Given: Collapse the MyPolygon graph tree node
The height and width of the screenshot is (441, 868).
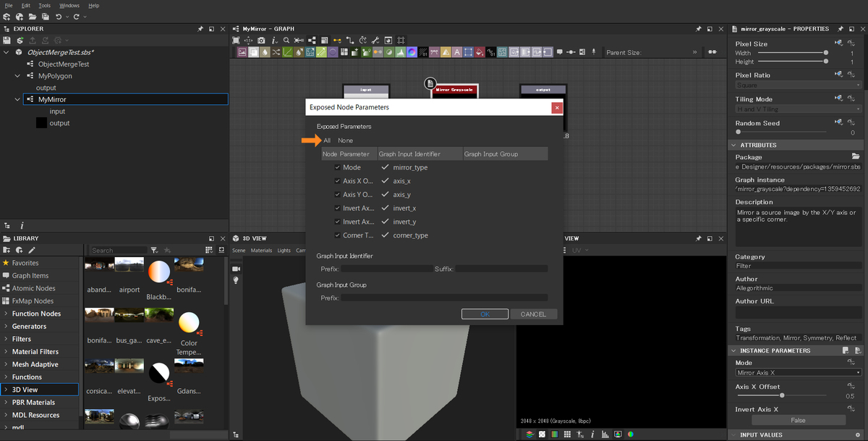Looking at the screenshot, I should point(18,75).
